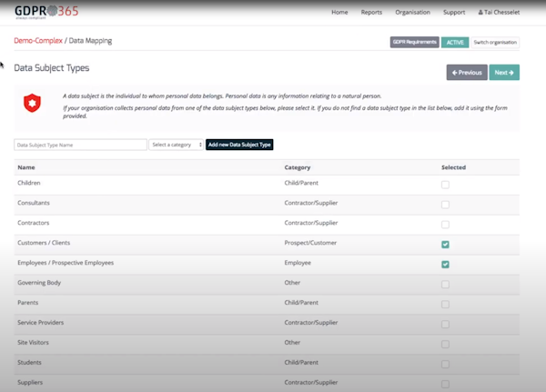Image resolution: width=546 pixels, height=392 pixels.
Task: Click the red shield info icon
Action: [x=33, y=102]
